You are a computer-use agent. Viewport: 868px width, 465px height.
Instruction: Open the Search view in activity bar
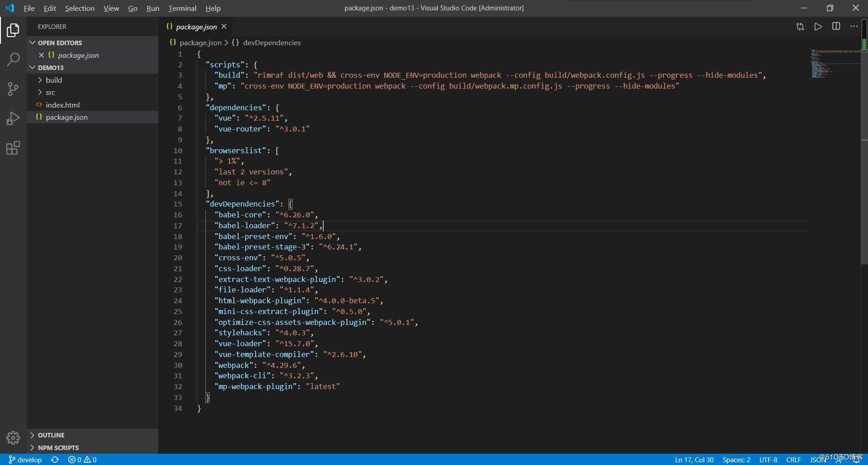pos(13,59)
